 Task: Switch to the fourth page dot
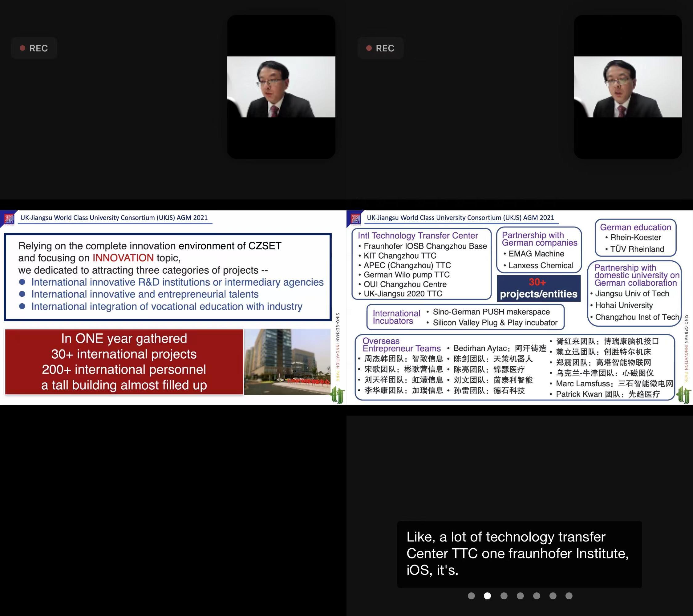point(520,596)
